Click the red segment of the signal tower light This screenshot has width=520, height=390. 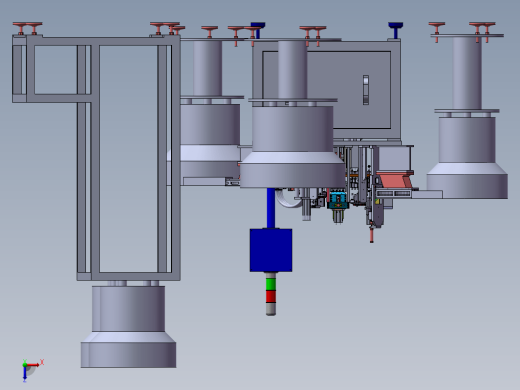(271, 296)
